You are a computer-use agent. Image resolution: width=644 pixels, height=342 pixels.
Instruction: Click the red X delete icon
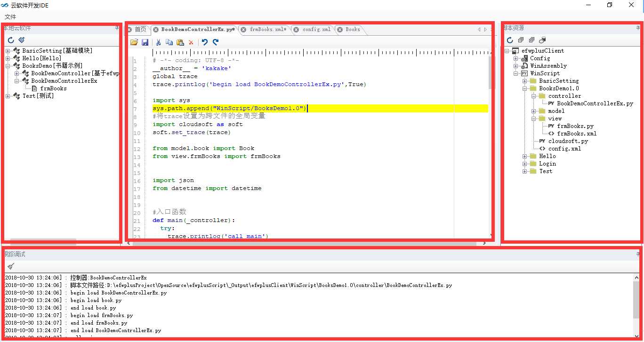[x=191, y=42]
